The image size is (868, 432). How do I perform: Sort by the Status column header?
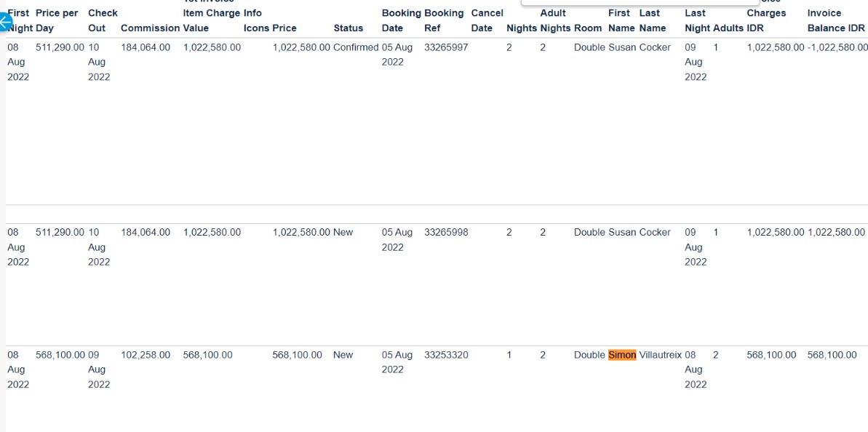tap(349, 28)
